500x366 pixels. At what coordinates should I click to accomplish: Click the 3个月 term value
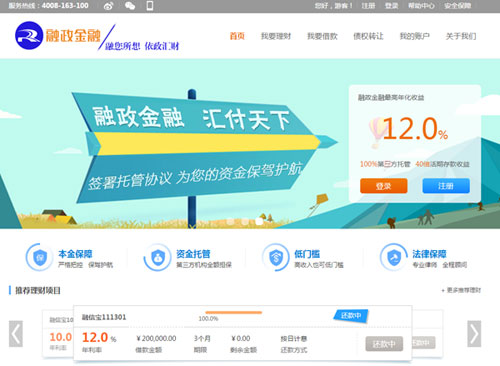(x=202, y=338)
